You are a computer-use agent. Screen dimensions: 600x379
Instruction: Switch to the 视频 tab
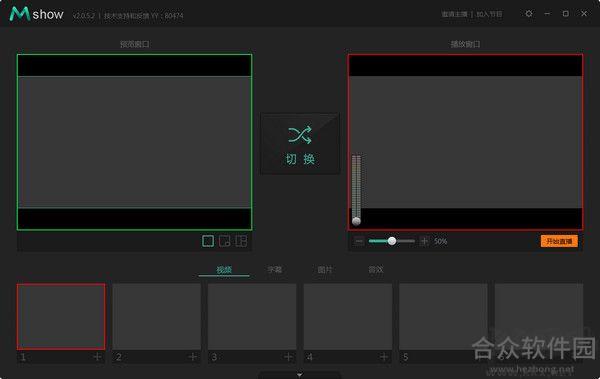pos(224,270)
